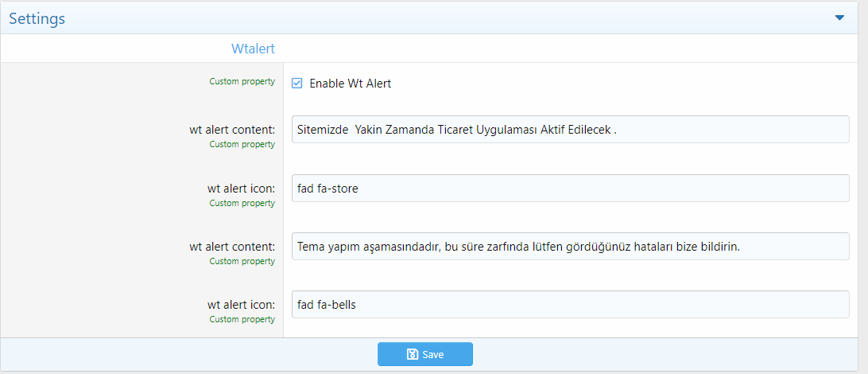Viewport: 868px width, 374px height.
Task: Open the Wtalert section heading
Action: click(x=253, y=49)
